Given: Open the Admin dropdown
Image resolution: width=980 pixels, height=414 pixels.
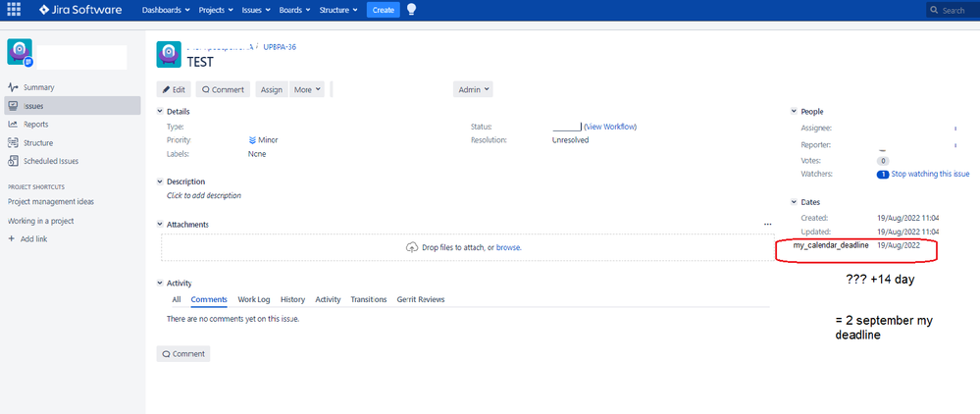Looking at the screenshot, I should tap(473, 89).
